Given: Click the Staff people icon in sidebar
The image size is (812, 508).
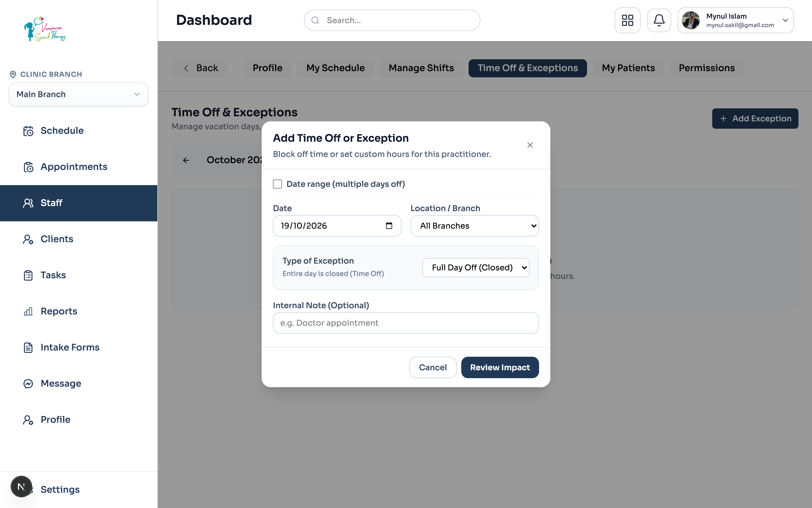Looking at the screenshot, I should click(28, 203).
